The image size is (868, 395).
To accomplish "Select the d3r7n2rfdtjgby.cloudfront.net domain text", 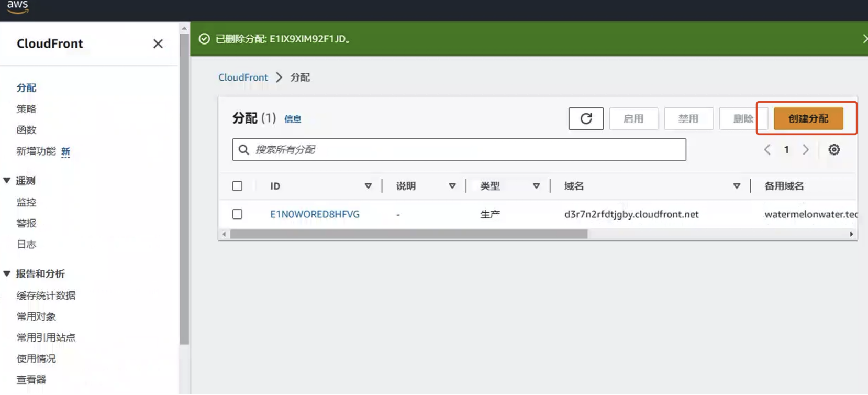I will 631,214.
